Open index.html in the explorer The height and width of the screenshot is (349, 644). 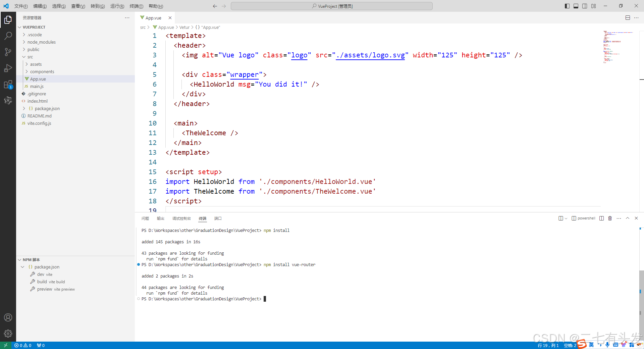75,101
